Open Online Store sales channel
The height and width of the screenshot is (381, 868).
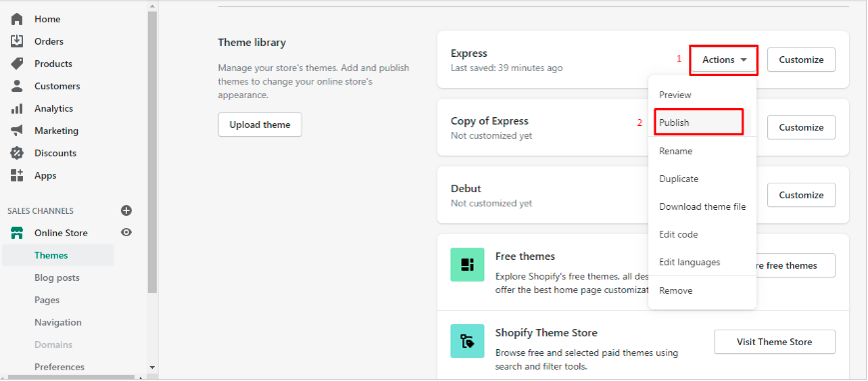(61, 233)
